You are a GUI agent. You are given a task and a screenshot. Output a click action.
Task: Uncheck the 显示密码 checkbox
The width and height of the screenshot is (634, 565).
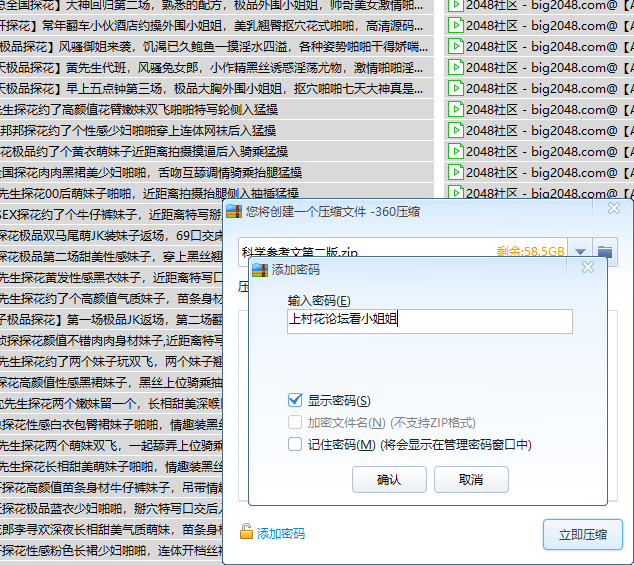pos(295,400)
